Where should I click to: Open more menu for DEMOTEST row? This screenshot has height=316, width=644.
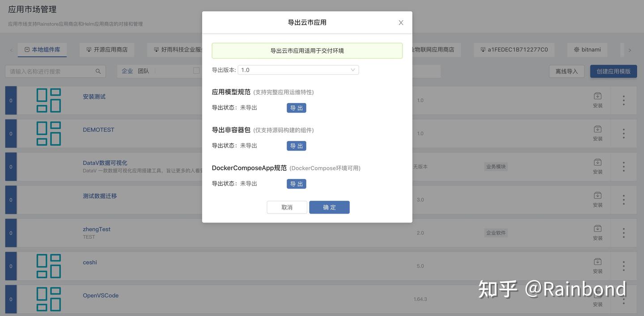pos(623,133)
